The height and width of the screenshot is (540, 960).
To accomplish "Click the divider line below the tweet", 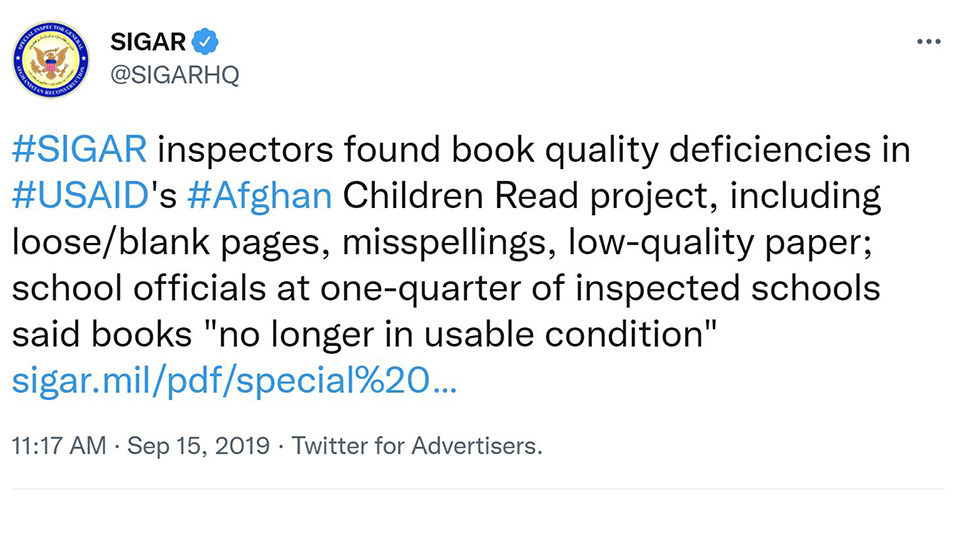I will pyautogui.click(x=478, y=489).
